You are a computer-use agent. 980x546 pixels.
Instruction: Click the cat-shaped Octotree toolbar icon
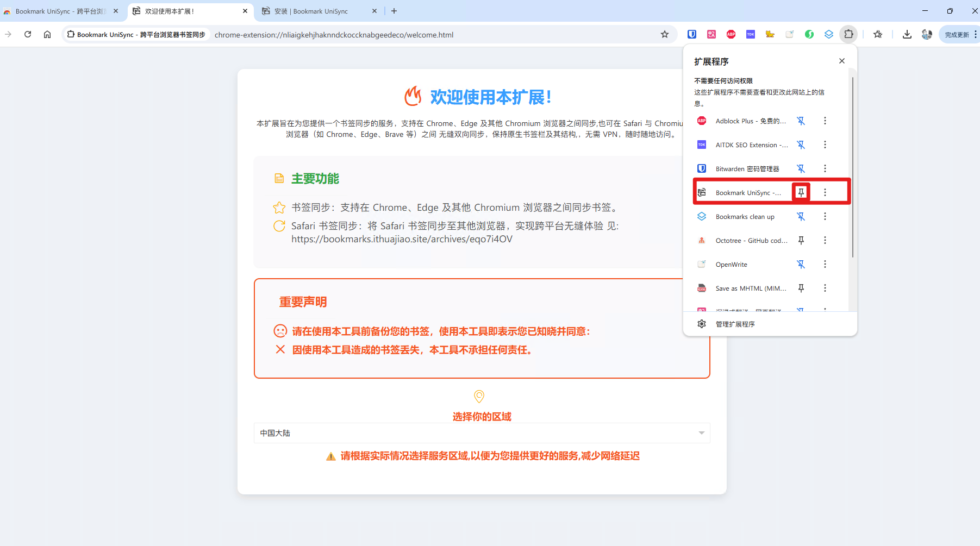pos(770,34)
